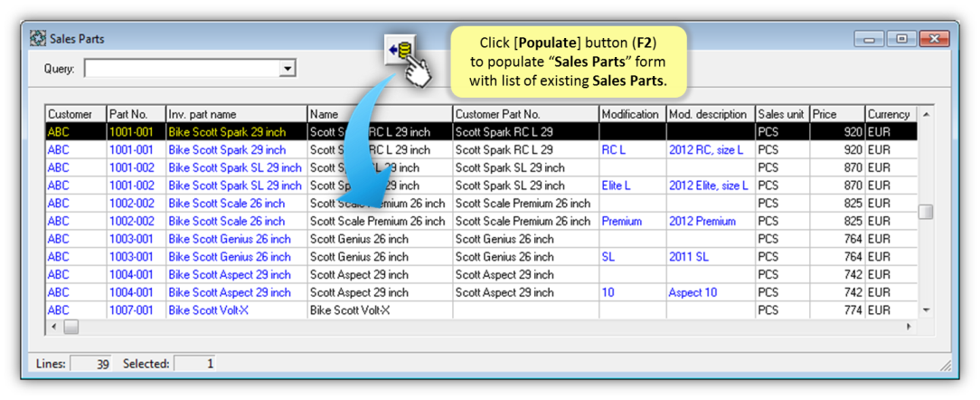Click the 'SL' modification cell

(x=633, y=257)
